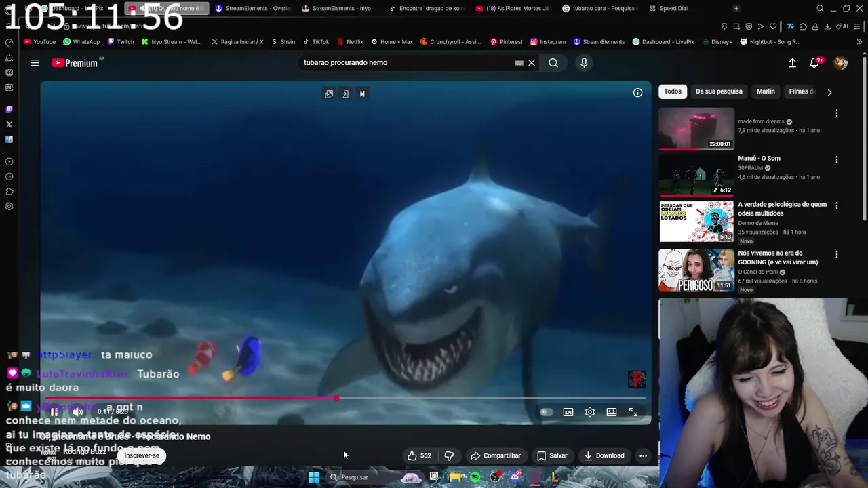868x488 pixels.
Task: Open a new browser tab plus
Action: click(736, 9)
